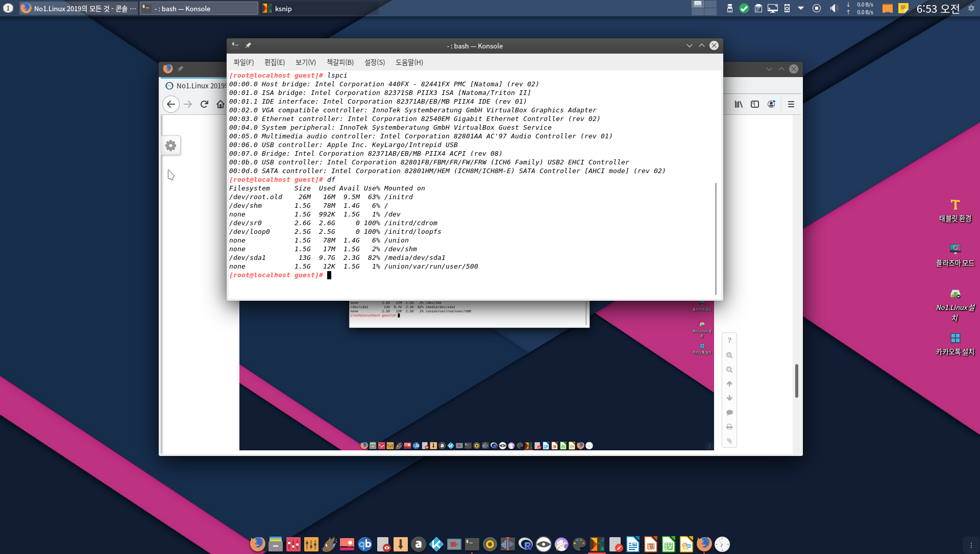
Task: Open the Firefox account icon
Action: pyautogui.click(x=771, y=104)
